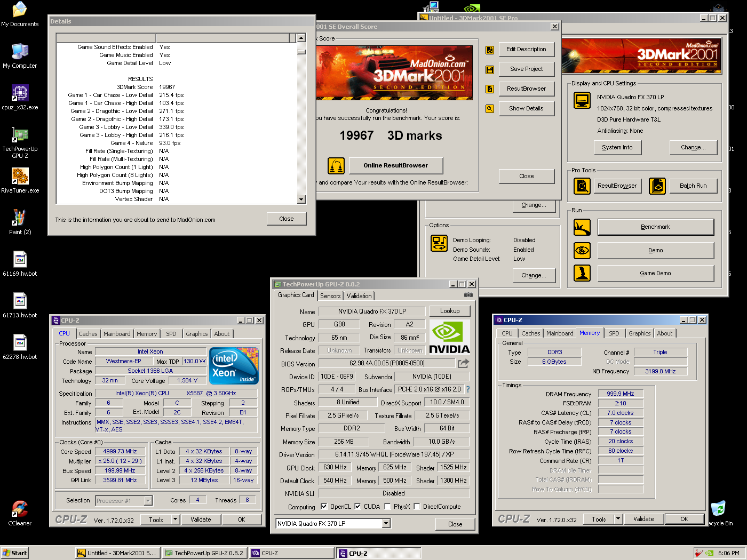The image size is (747, 560).
Task: Expand Tools dropdown arrow in right CPU-Z
Action: 618,519
